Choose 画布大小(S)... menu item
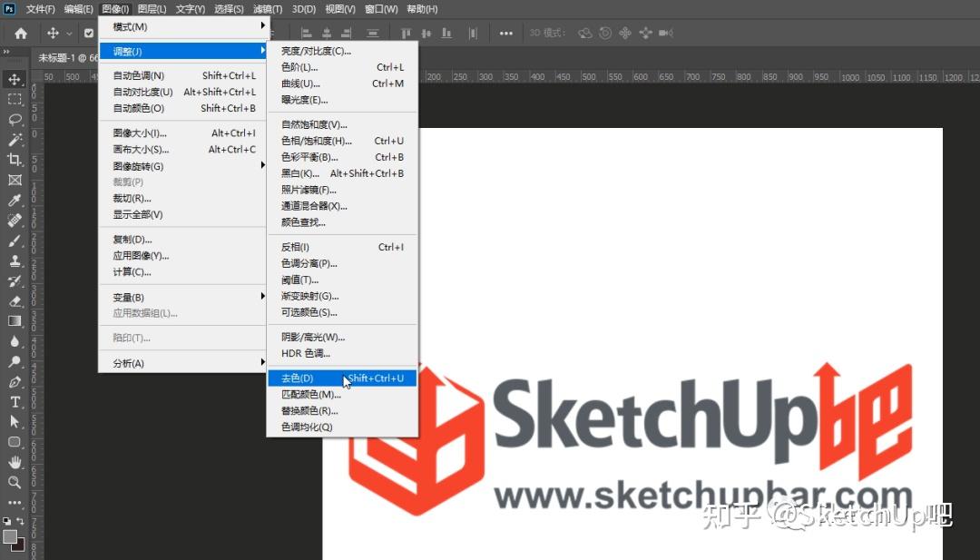The height and width of the screenshot is (560, 980). (182, 150)
